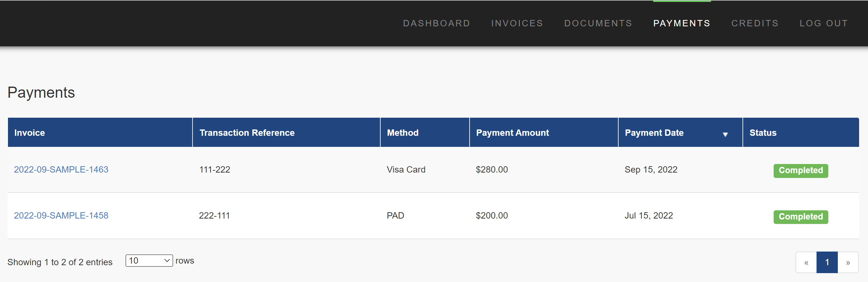Click the Sep 15, 2022 date cell
Image resolution: width=868 pixels, height=282 pixels.
(x=651, y=169)
